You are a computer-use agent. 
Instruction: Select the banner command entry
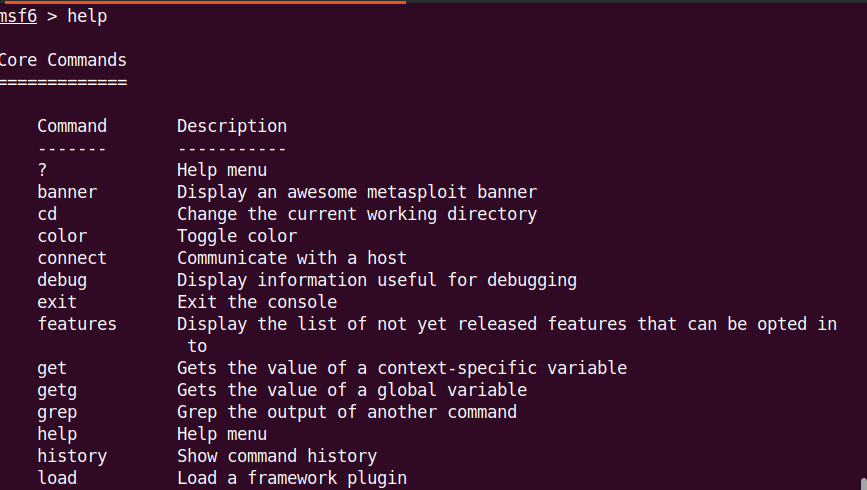point(67,192)
